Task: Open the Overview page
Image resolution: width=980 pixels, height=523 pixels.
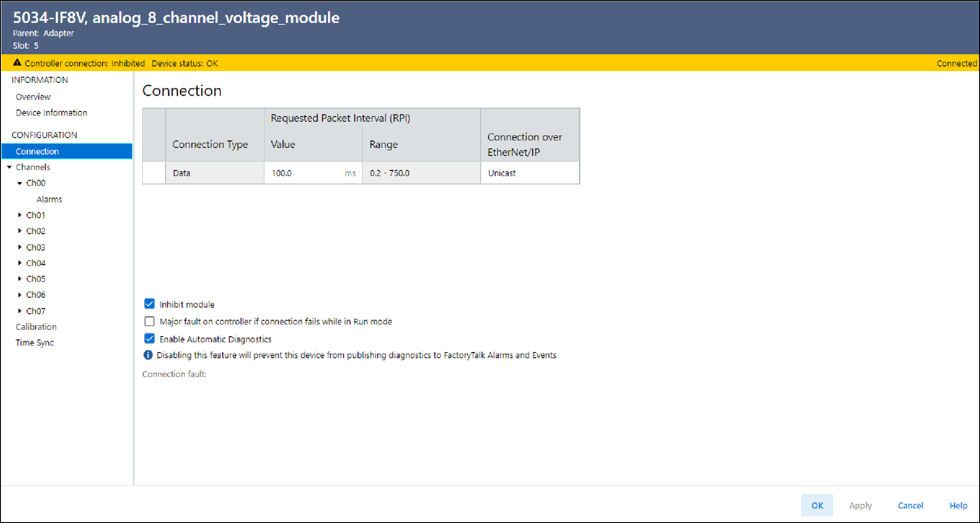Action: click(x=33, y=97)
